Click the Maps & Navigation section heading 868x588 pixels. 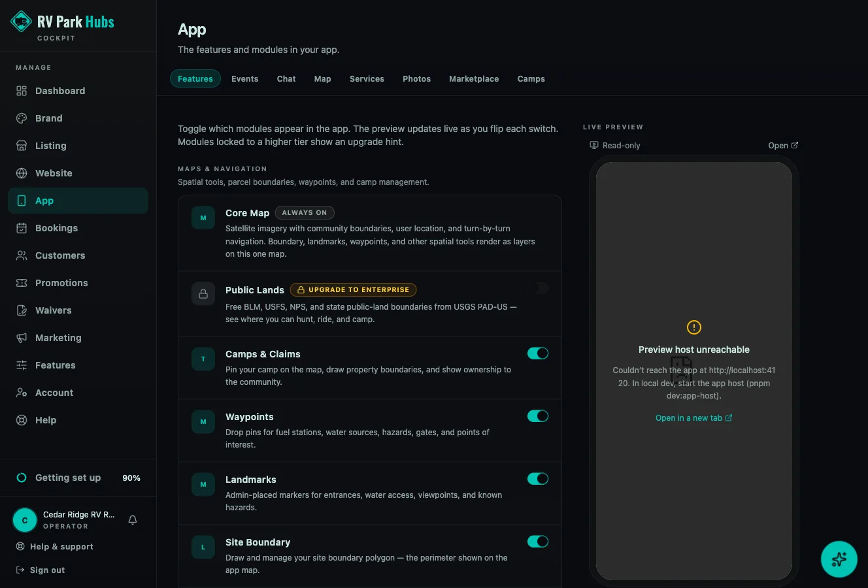pos(222,169)
